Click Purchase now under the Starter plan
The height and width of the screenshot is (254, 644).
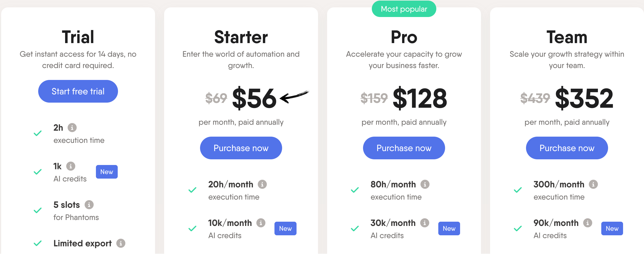tap(241, 148)
